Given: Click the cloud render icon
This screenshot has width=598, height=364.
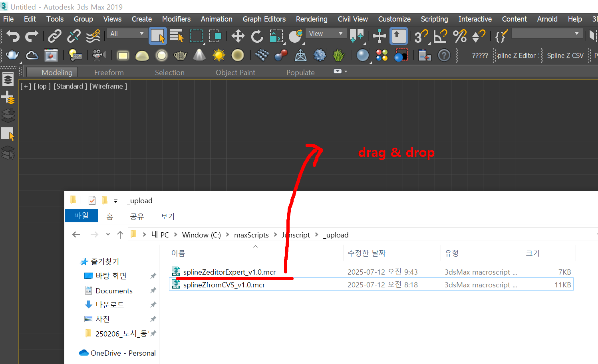Looking at the screenshot, I should 32,55.
